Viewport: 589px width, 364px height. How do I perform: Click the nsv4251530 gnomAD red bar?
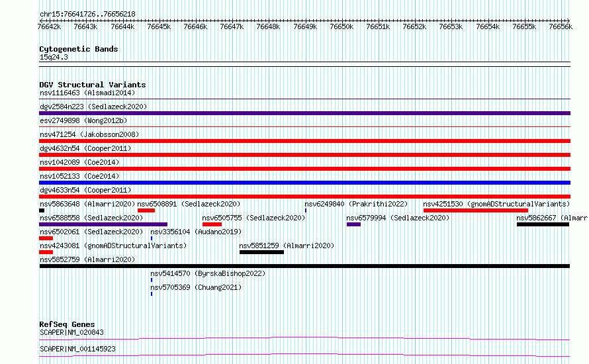(476, 210)
